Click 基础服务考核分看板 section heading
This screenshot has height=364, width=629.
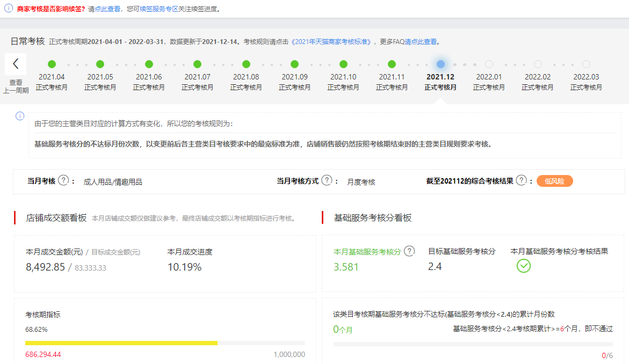coord(373,217)
